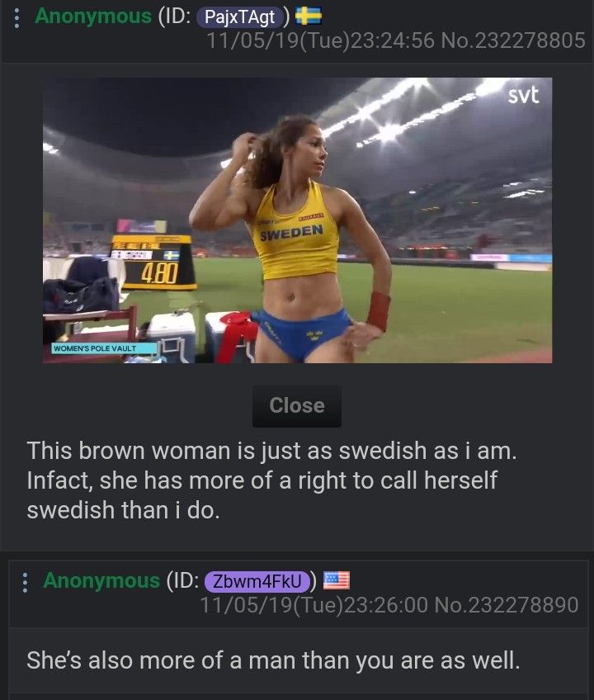Screen dimensions: 594x700
Task: Click the first post's text body
Action: click(271, 480)
